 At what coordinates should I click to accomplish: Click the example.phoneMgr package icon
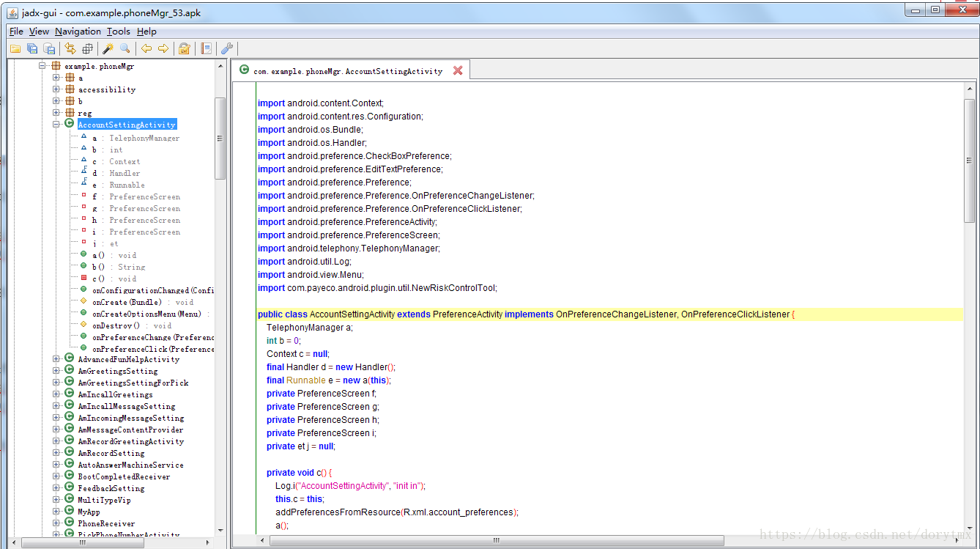(x=56, y=66)
